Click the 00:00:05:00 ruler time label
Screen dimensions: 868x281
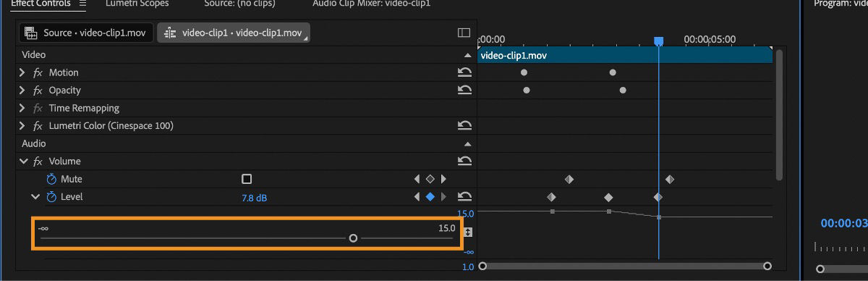pyautogui.click(x=710, y=39)
